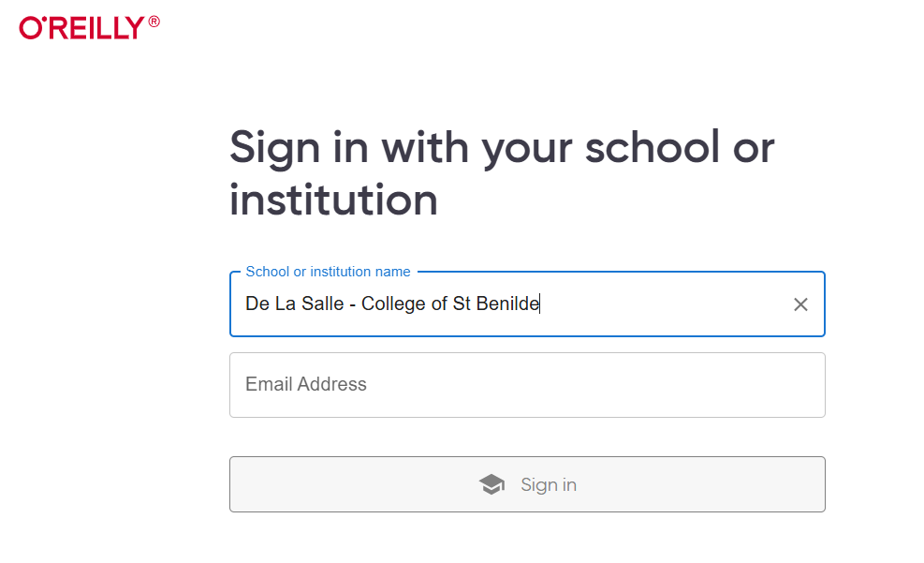Screen dimensions: 924x563
Task: Click empty space inside the school name field
Action: pos(666,304)
